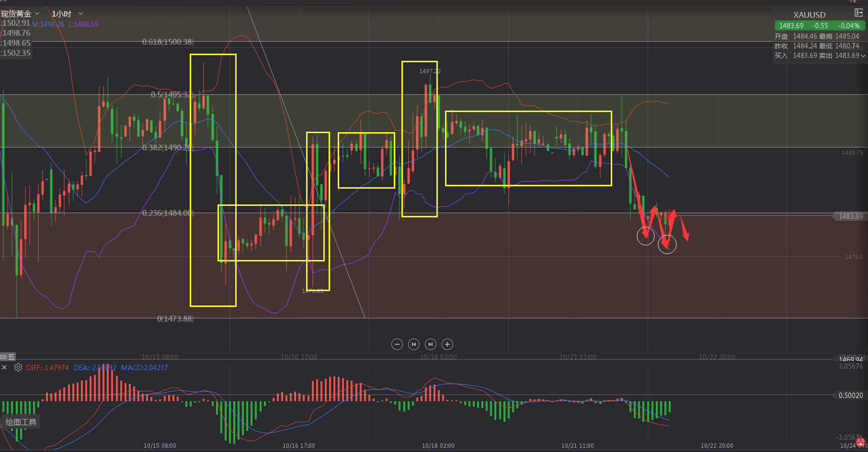This screenshot has height=452, width=868.
Task: Open the 现货黄金 symbol dropdown
Action: tap(20, 14)
